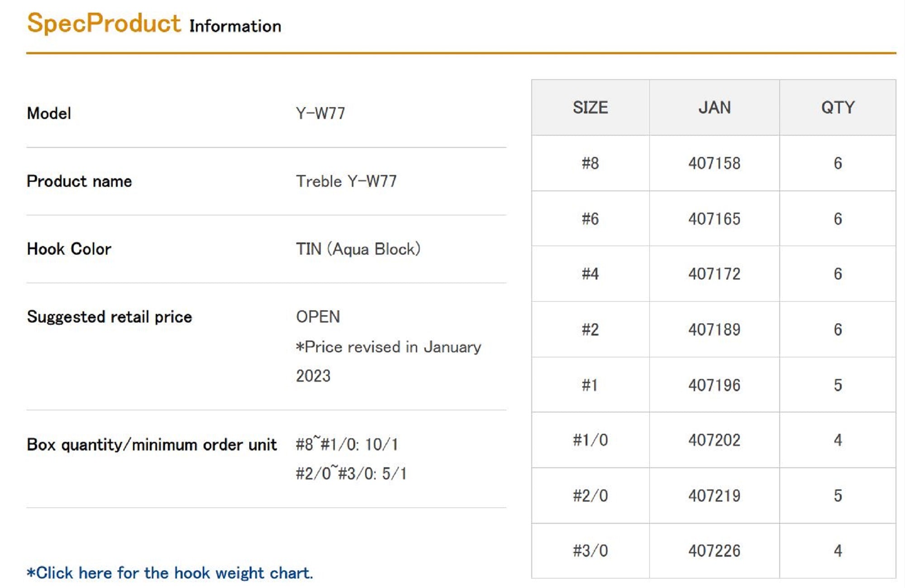The image size is (905, 588).
Task: Click the Suggested retail price label
Action: click(110, 317)
